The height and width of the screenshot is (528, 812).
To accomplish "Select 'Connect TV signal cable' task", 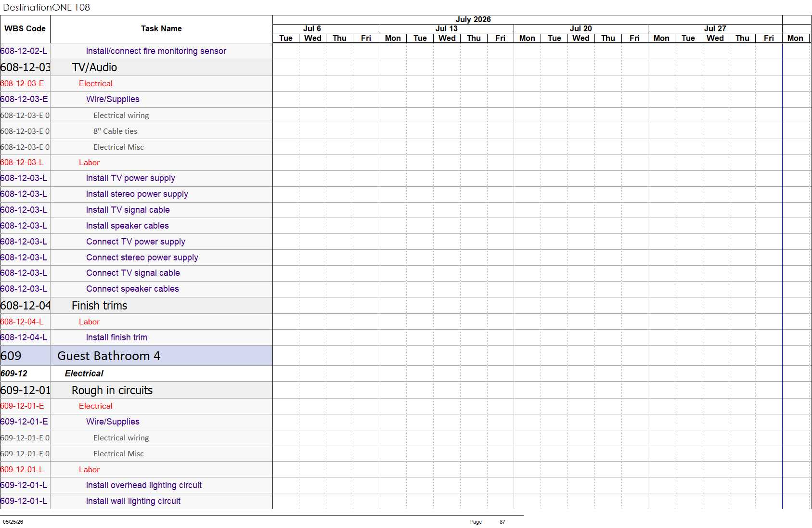I will (x=133, y=273).
